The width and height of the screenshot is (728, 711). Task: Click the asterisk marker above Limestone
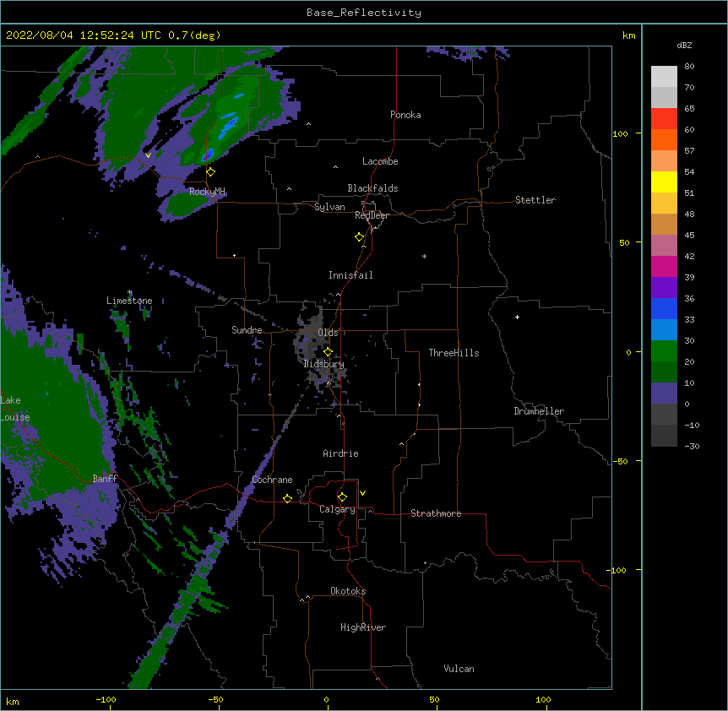pos(130,292)
